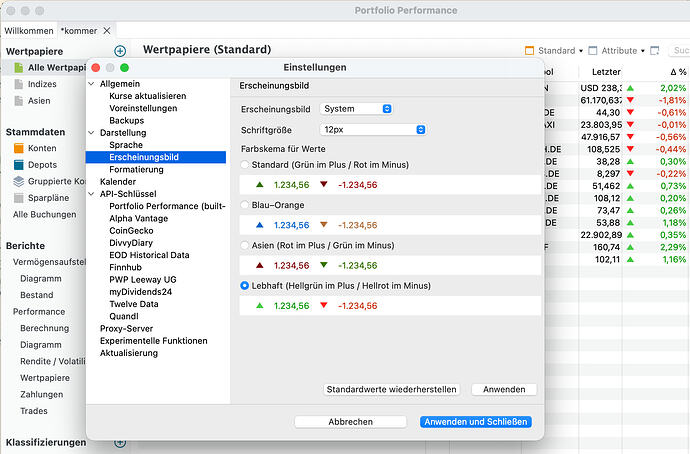Click the plus icon beside Klassifizierungen
The width and height of the screenshot is (690, 454).
(x=120, y=442)
